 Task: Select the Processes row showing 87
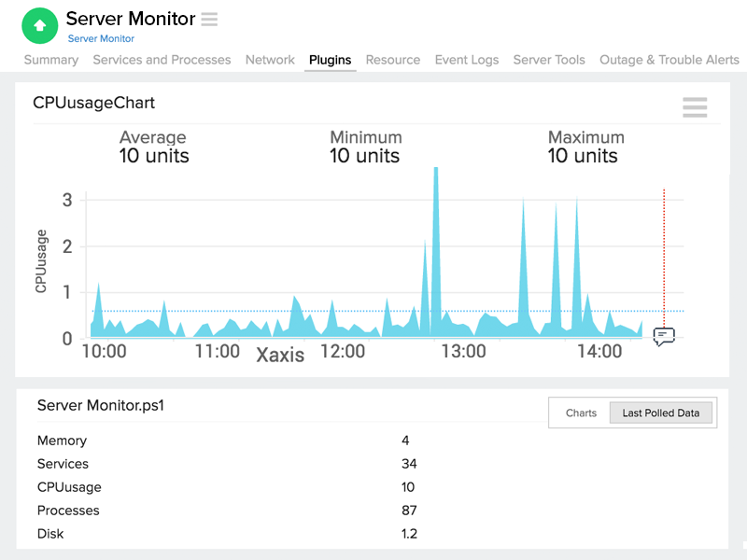(x=68, y=511)
